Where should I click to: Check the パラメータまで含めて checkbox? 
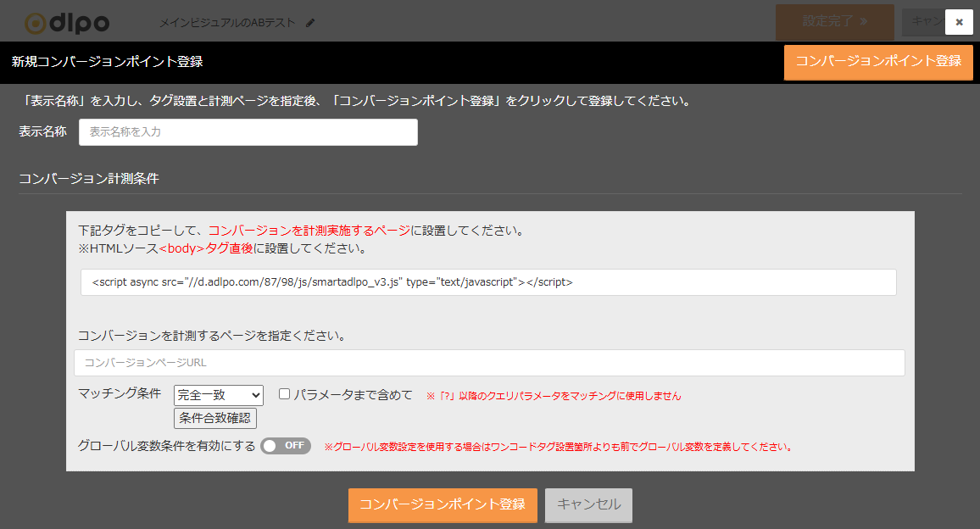coord(284,394)
